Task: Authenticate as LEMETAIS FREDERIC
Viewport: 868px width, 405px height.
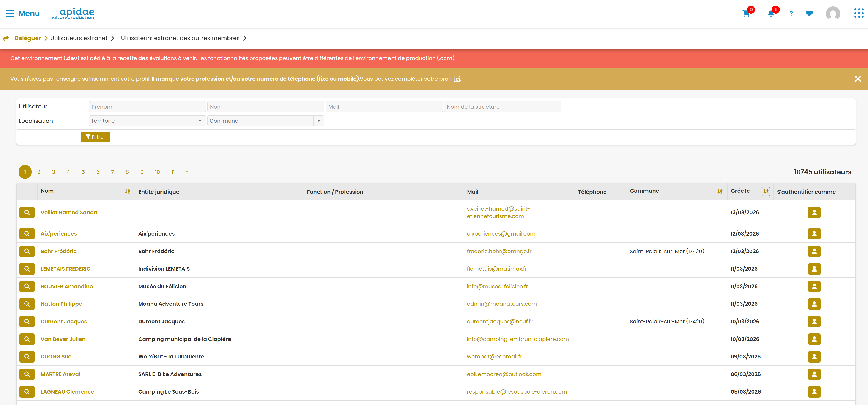Action: point(814,269)
